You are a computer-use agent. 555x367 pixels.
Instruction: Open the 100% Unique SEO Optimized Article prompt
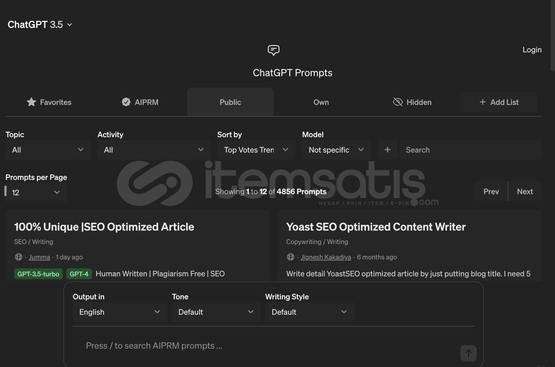coord(104,227)
